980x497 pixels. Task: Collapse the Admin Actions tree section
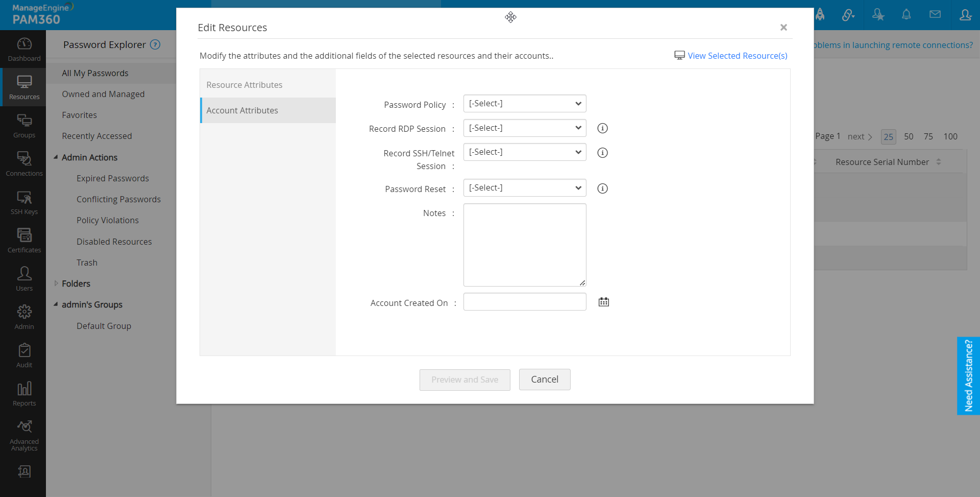(56, 157)
